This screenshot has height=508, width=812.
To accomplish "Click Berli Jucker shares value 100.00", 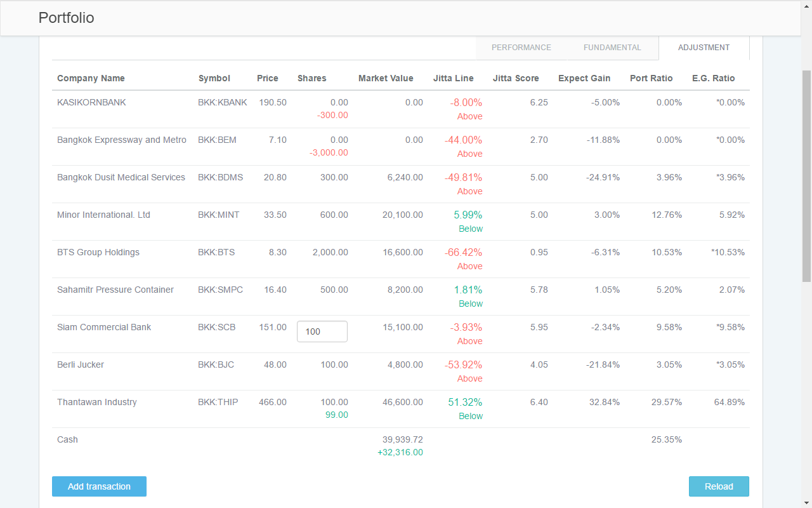I will click(x=334, y=364).
